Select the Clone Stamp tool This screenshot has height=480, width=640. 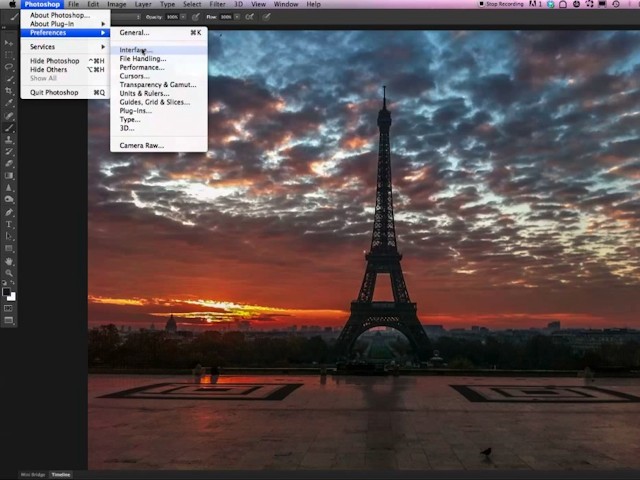pyautogui.click(x=9, y=140)
